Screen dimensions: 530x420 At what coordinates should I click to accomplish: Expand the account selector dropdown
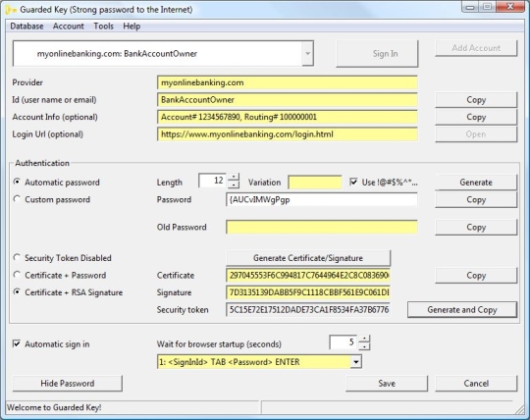(x=307, y=53)
